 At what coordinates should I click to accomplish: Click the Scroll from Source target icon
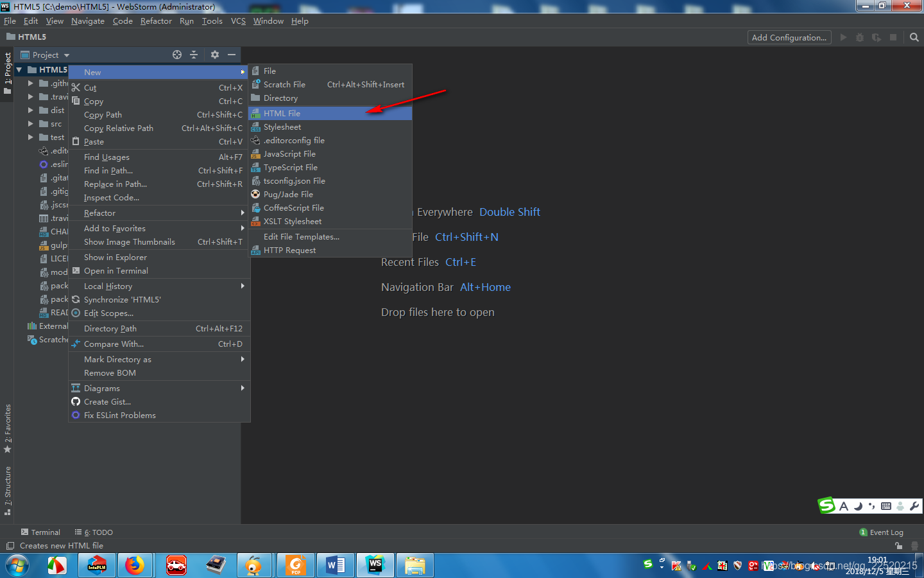coord(177,55)
